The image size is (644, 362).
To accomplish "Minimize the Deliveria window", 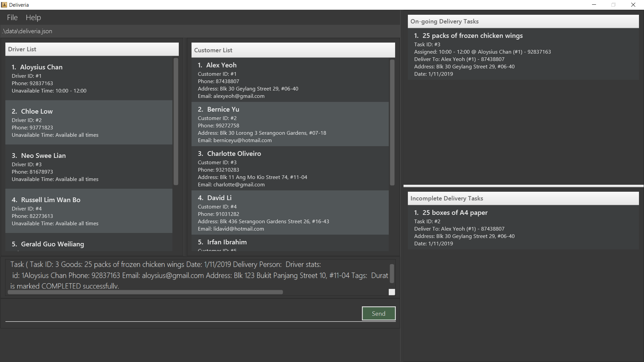I will pos(594,5).
